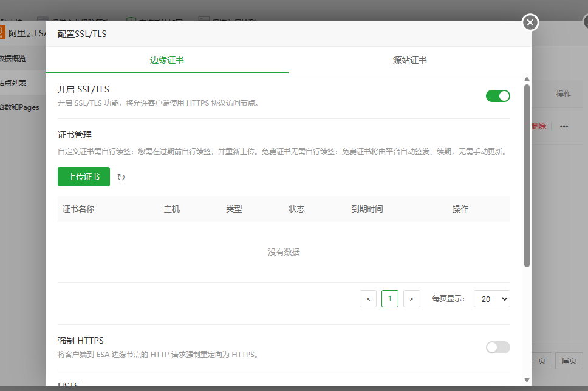
Task: Switch to the 源站证书 tab
Action: 410,60
